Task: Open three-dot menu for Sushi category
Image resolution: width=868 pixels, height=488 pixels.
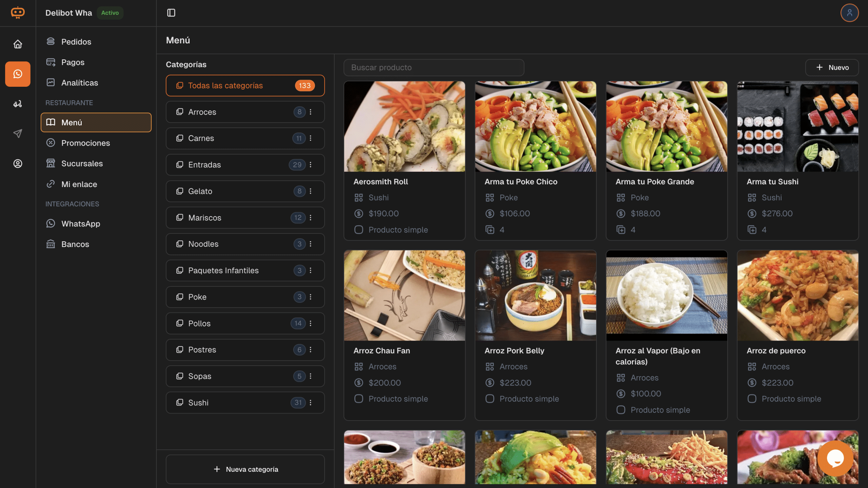Action: [311, 403]
